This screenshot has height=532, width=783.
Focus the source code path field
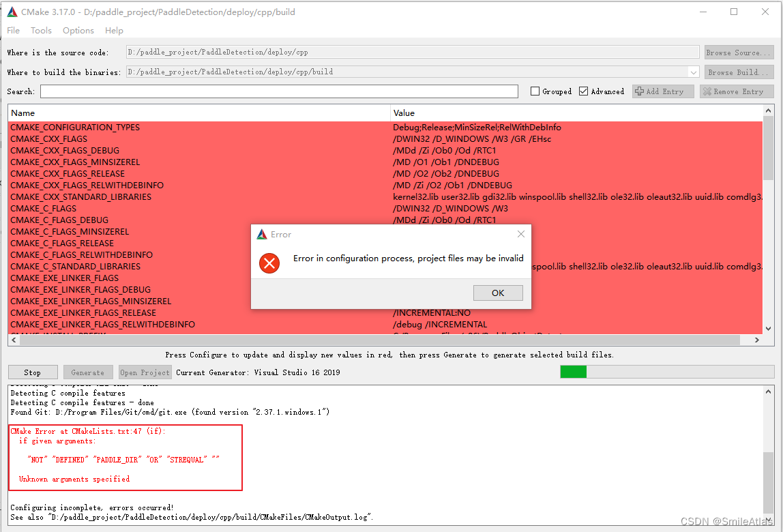click(412, 52)
